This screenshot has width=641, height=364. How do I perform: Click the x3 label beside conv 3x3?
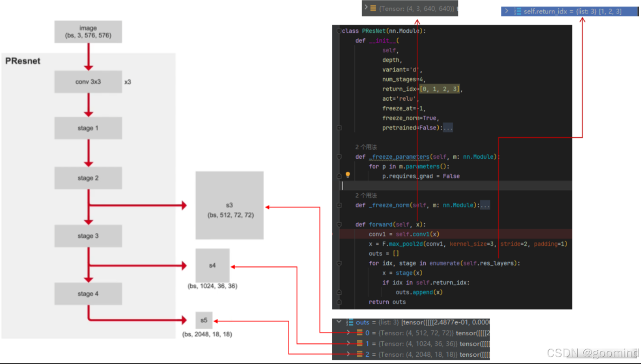128,82
